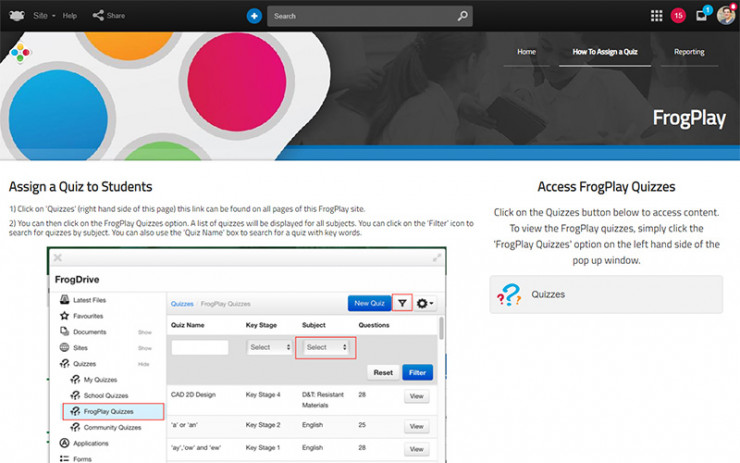Open the messages inbox icon
Screen dimensions: 740x463
click(x=702, y=16)
